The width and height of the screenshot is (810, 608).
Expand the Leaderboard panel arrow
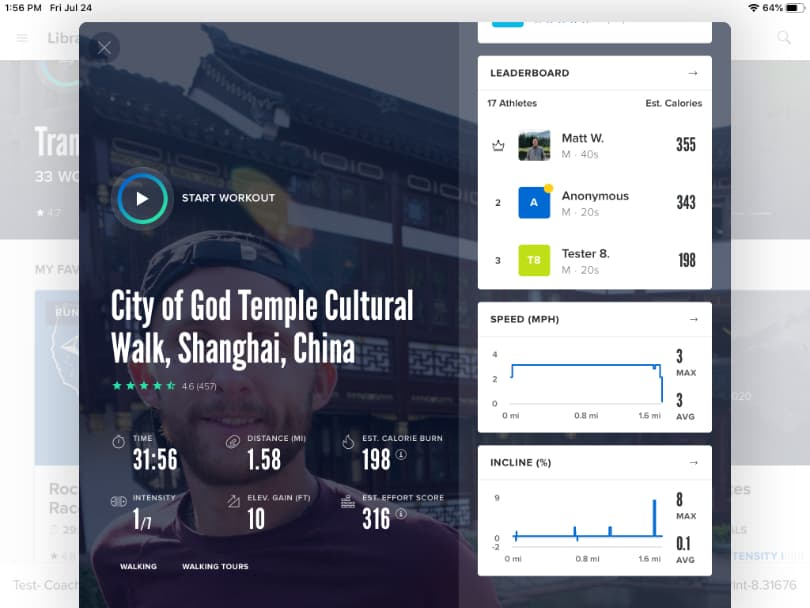(x=694, y=72)
